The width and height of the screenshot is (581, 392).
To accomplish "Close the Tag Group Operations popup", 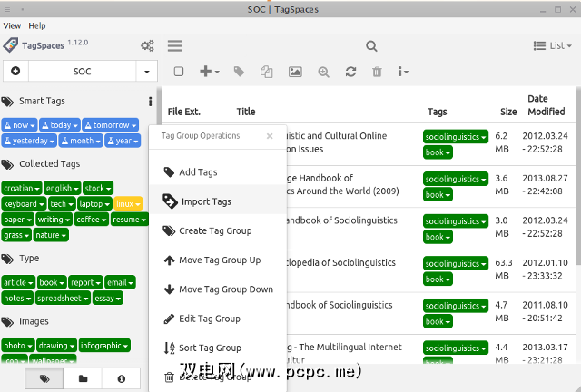I will [270, 136].
